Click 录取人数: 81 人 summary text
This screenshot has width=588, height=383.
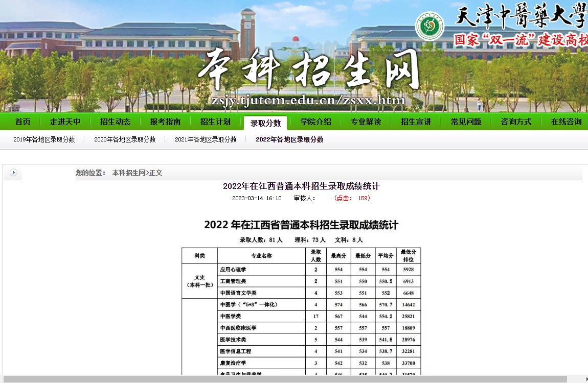click(x=261, y=240)
